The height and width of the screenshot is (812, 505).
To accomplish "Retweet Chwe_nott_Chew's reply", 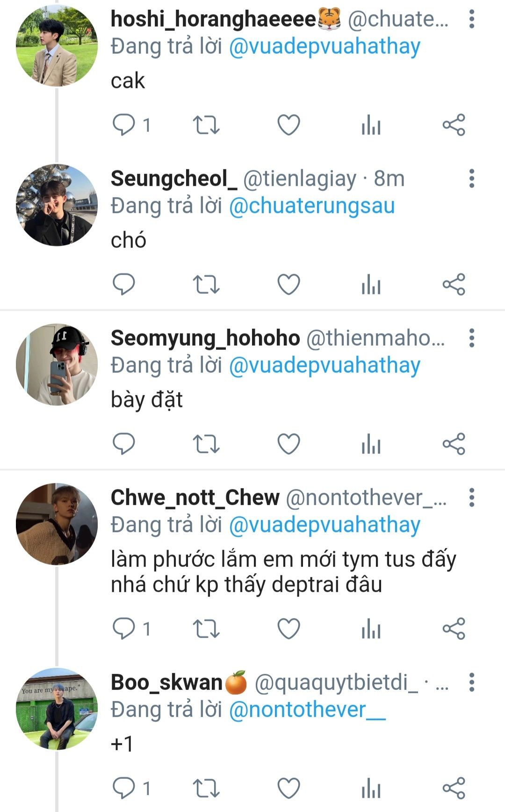I will [x=206, y=629].
